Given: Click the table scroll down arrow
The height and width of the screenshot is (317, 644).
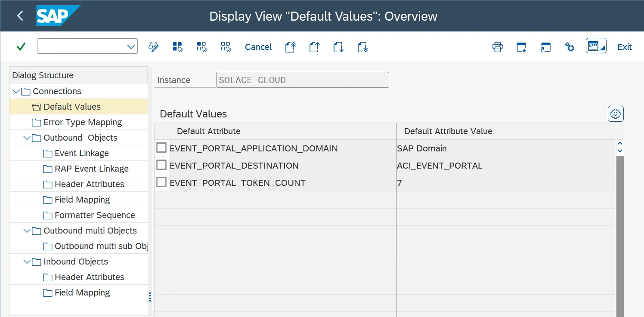Looking at the screenshot, I should [x=620, y=151].
